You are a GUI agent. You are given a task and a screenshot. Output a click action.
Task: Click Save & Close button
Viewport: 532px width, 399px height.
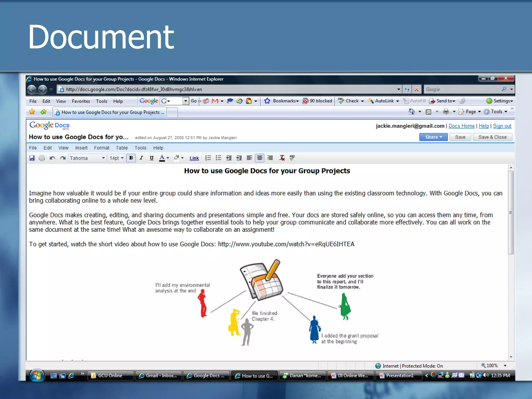(492, 137)
